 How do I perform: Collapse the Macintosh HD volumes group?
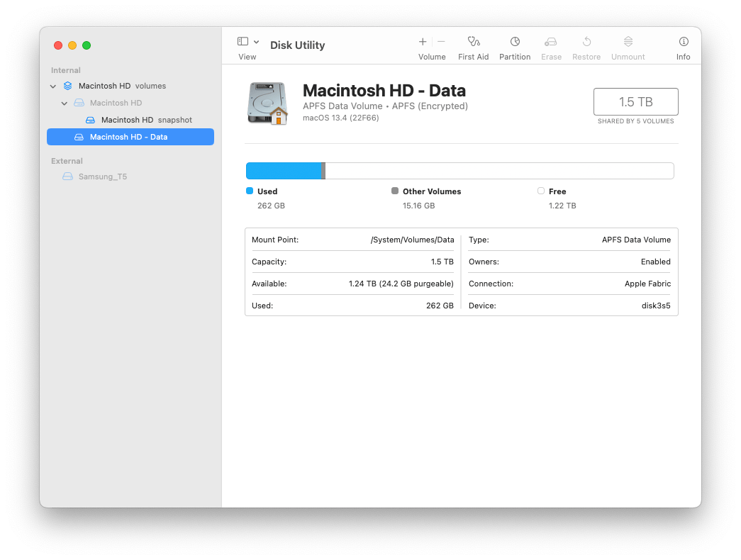52,86
